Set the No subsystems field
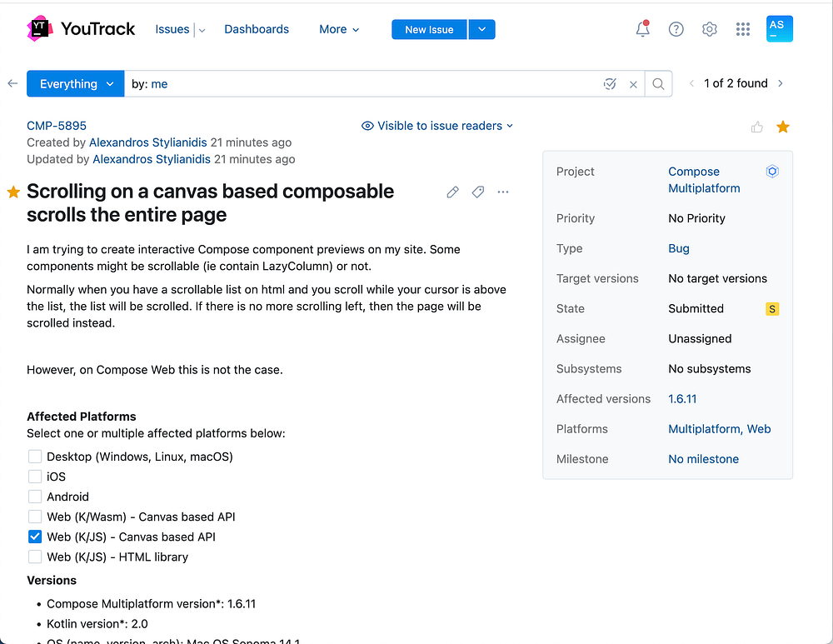The image size is (833, 644). (709, 369)
